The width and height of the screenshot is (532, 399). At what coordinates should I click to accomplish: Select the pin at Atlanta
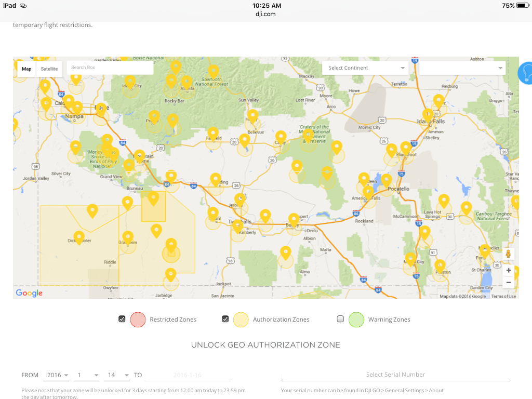tap(187, 83)
